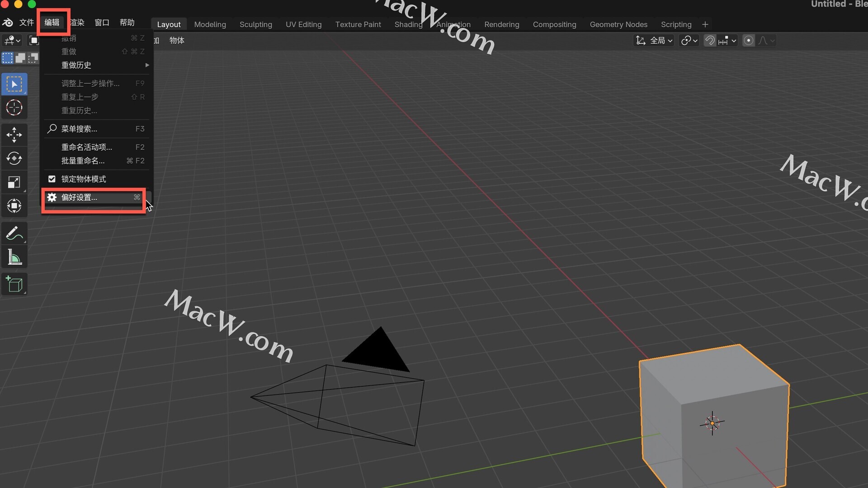The image size is (868, 488).
Task: Click the extend selection mode icon
Action: tap(20, 58)
